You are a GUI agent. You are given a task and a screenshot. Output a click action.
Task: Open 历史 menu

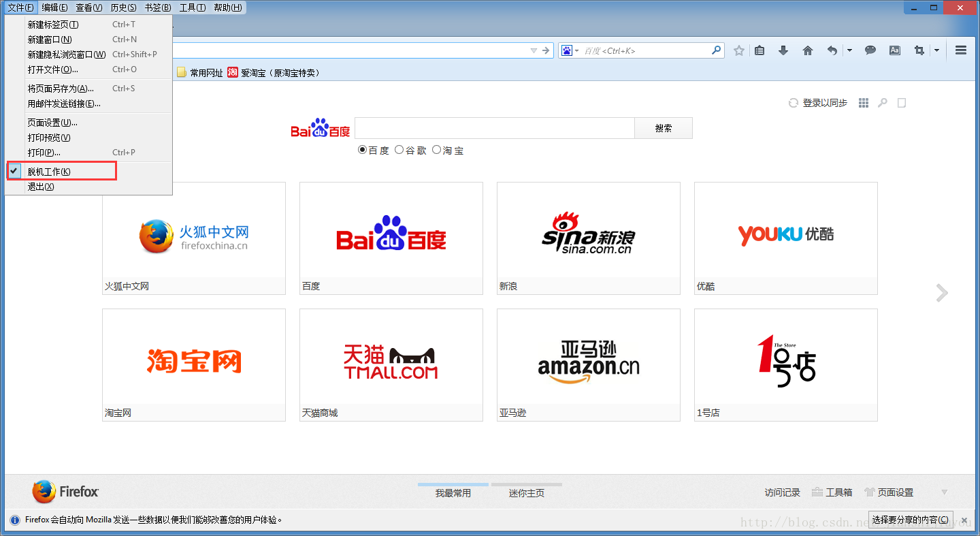click(123, 7)
